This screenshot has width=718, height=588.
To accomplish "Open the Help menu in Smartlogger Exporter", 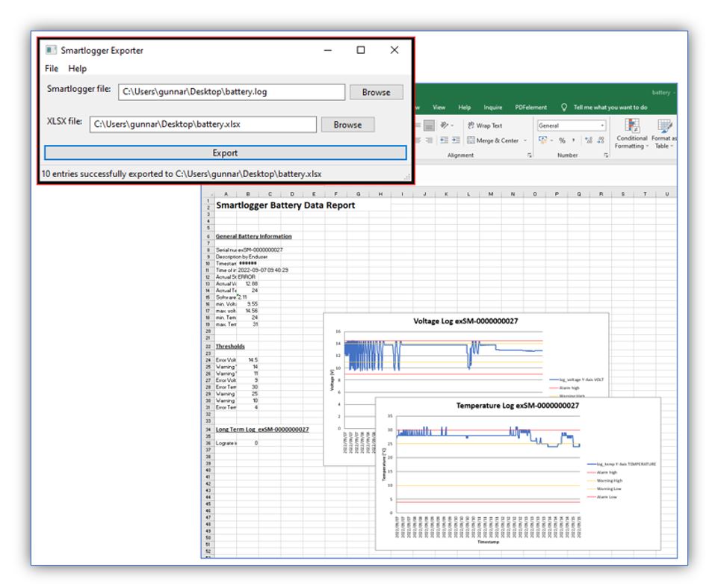I will point(77,69).
